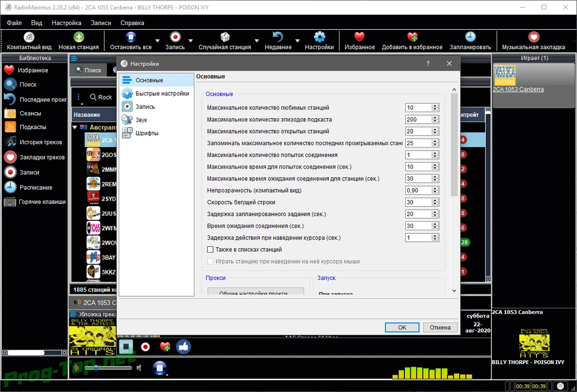Open Избранное in library sidebar

coord(34,70)
